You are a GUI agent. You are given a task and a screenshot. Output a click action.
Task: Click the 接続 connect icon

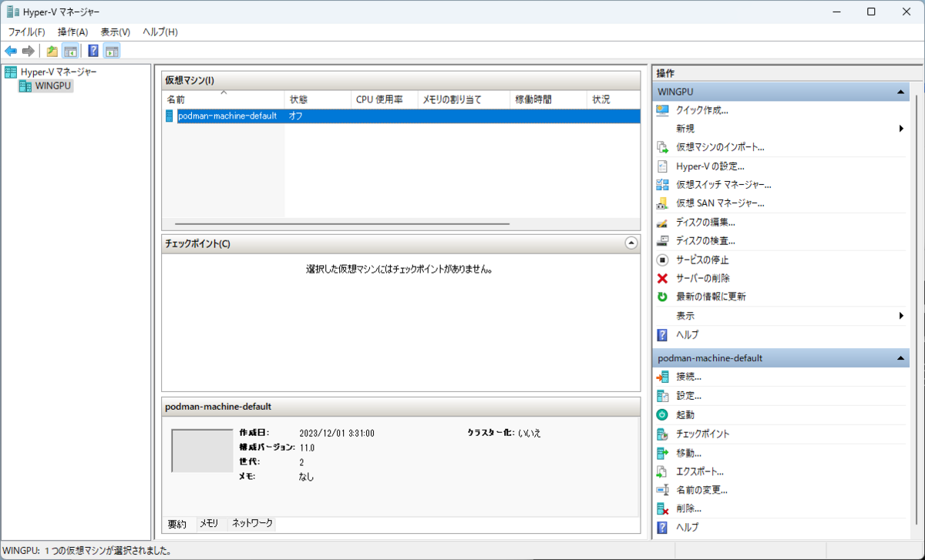[x=661, y=376]
